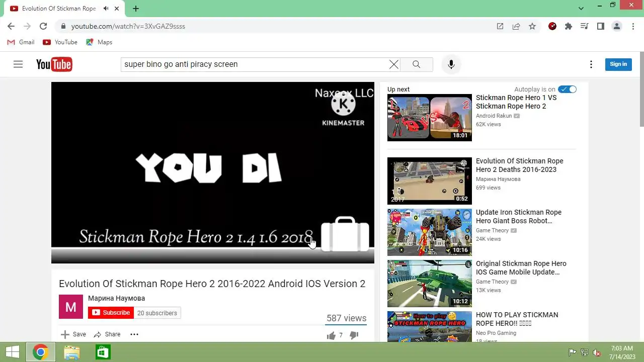Start voice search with microphone

point(451,64)
